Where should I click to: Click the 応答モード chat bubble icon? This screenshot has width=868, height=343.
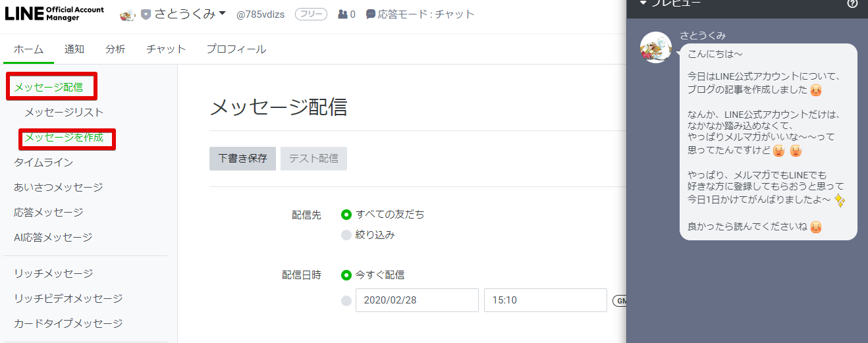click(x=371, y=14)
